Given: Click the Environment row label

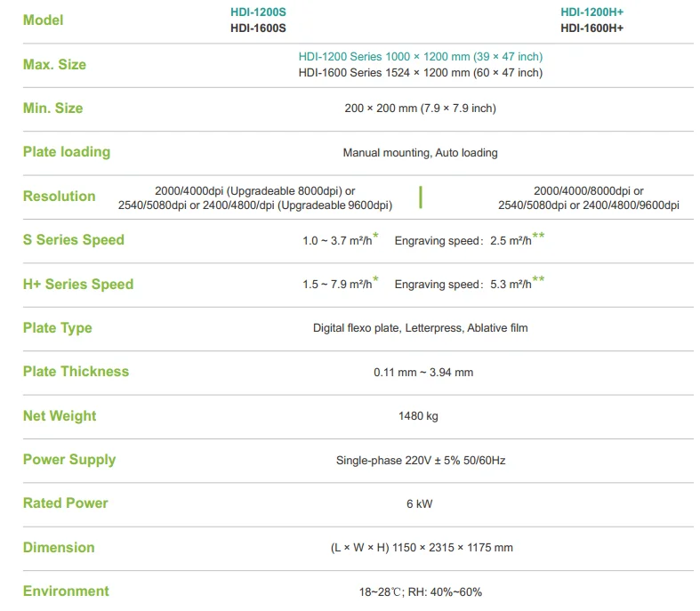Looking at the screenshot, I should point(66,591).
